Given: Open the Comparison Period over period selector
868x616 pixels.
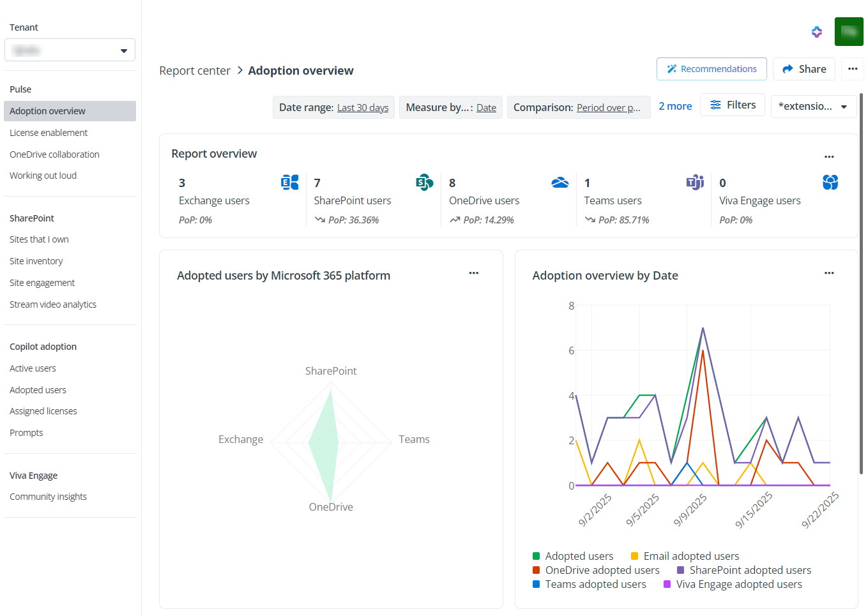Looking at the screenshot, I should click(608, 107).
